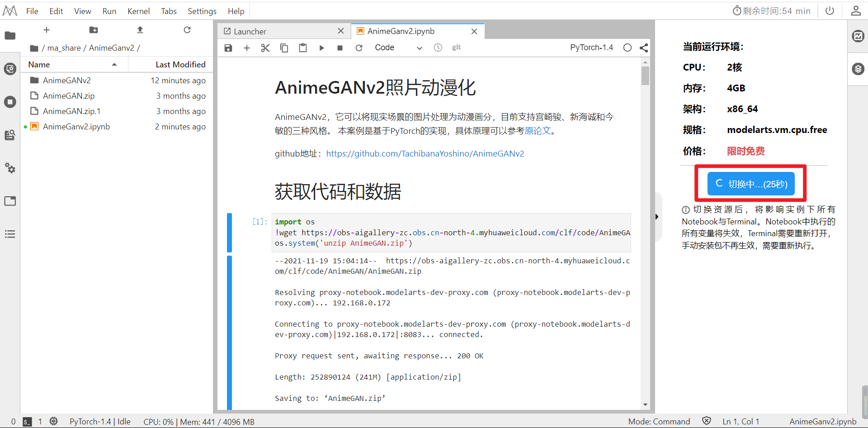The image size is (868, 428).
Task: Click the clock history icon in toolbar
Action: [x=438, y=48]
